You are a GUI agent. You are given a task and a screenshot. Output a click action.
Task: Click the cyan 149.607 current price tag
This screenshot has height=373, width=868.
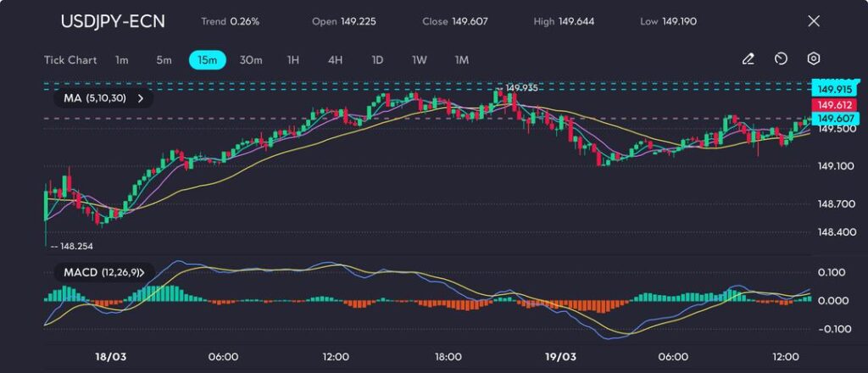832,119
